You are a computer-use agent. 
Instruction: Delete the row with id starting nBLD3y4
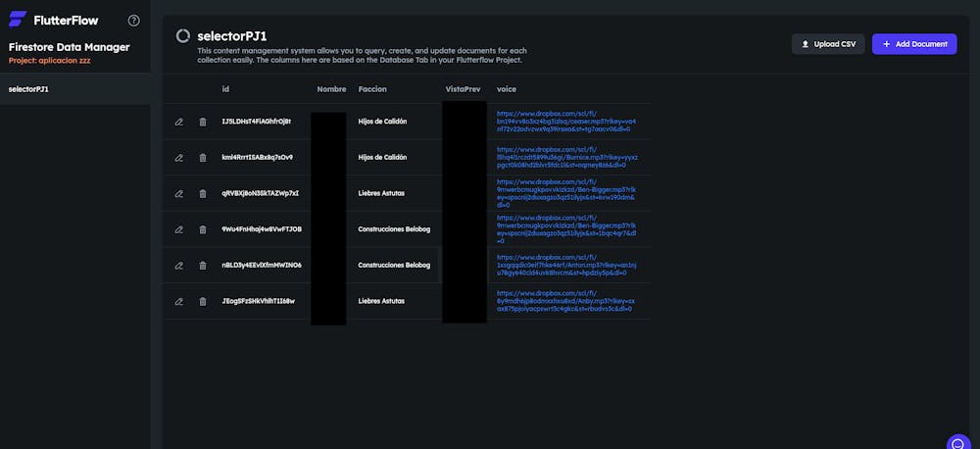(x=203, y=266)
